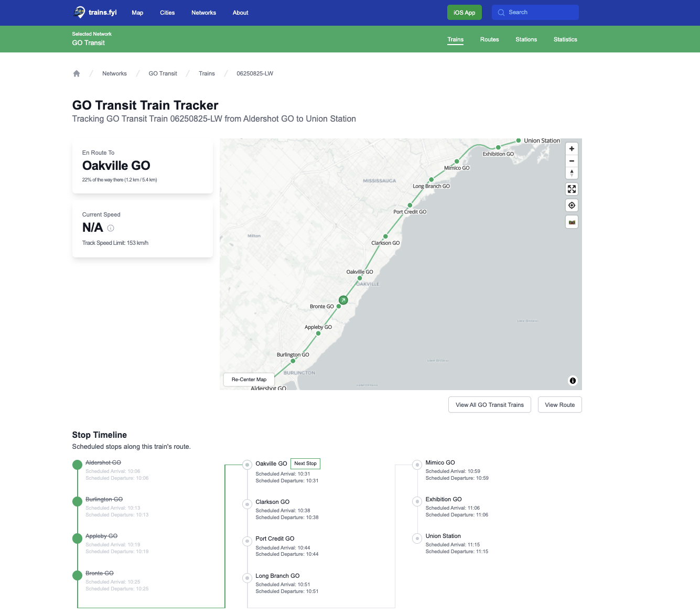Click the iOS App button
The height and width of the screenshot is (614, 700).
[x=464, y=13]
